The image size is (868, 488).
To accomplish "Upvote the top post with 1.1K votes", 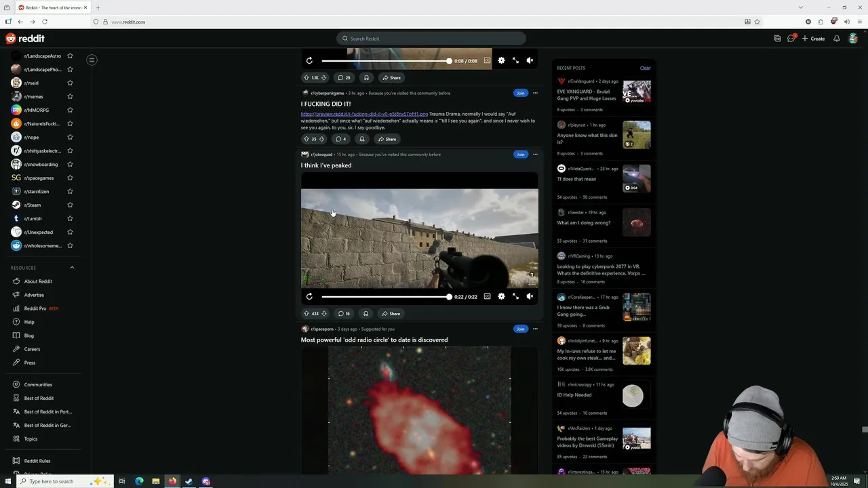I will tap(307, 77).
